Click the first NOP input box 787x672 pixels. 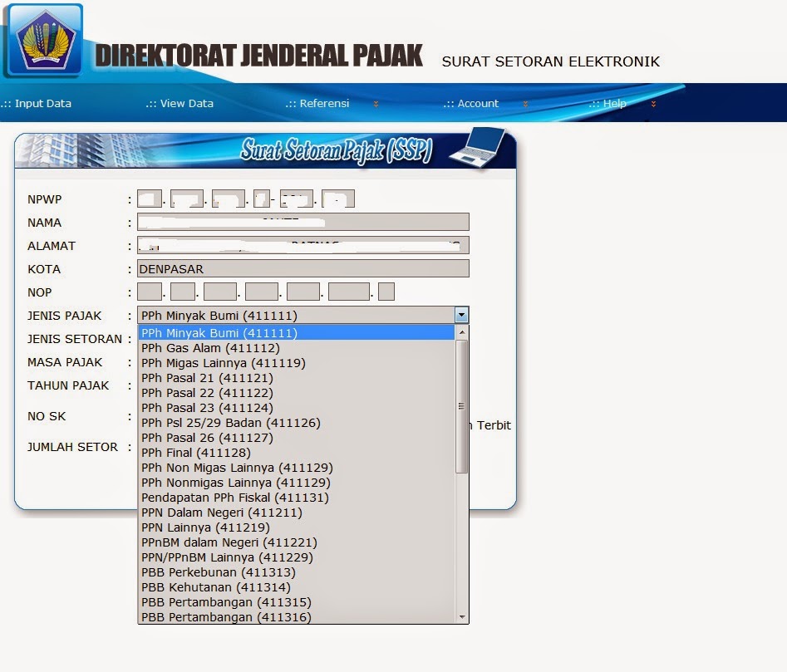tap(150, 292)
